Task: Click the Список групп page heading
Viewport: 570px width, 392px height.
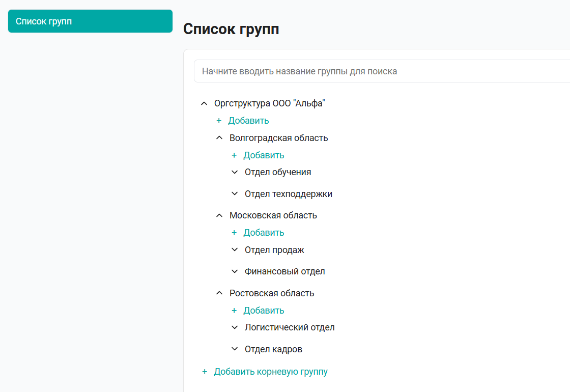Action: 231,30
